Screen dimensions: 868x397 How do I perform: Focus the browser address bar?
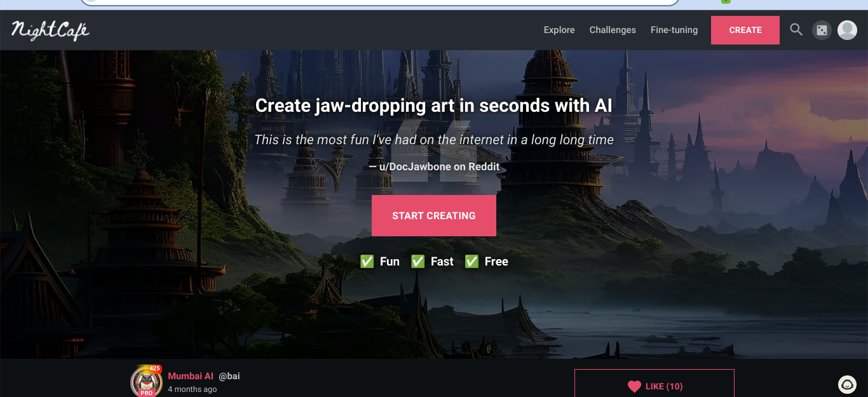point(380,2)
